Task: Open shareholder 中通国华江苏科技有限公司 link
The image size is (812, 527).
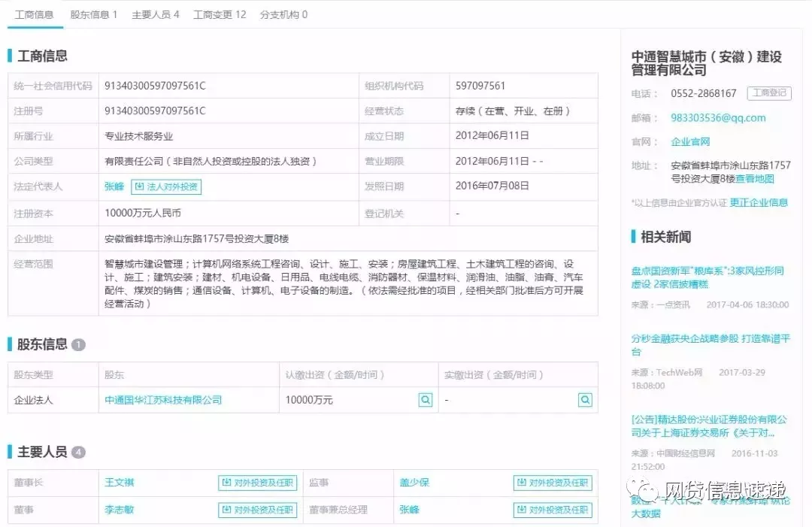Action: pyautogui.click(x=163, y=400)
